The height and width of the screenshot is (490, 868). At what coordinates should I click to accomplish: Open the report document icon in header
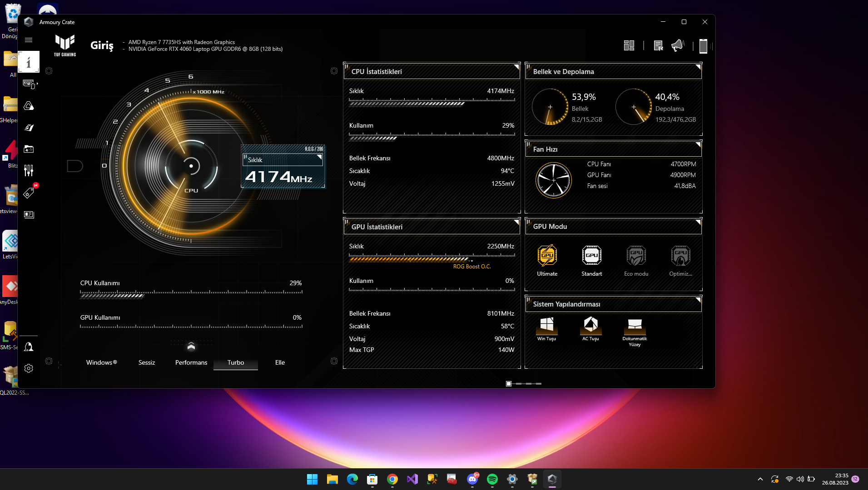pos(658,45)
